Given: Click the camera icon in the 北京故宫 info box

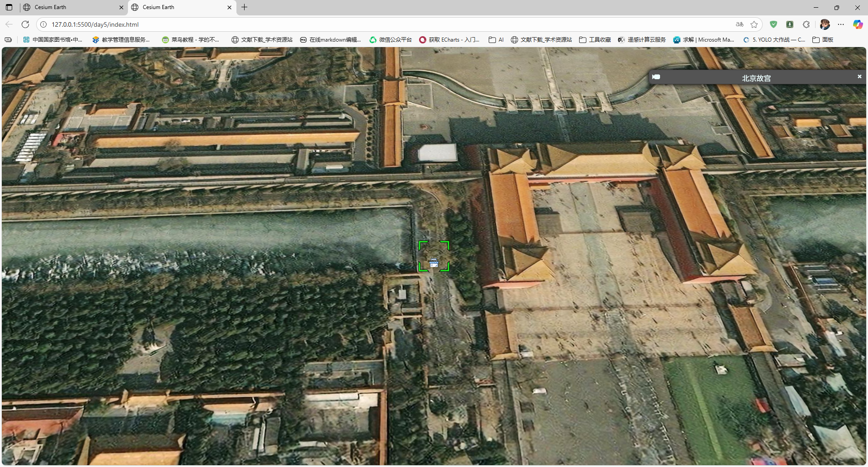Looking at the screenshot, I should pyautogui.click(x=656, y=77).
